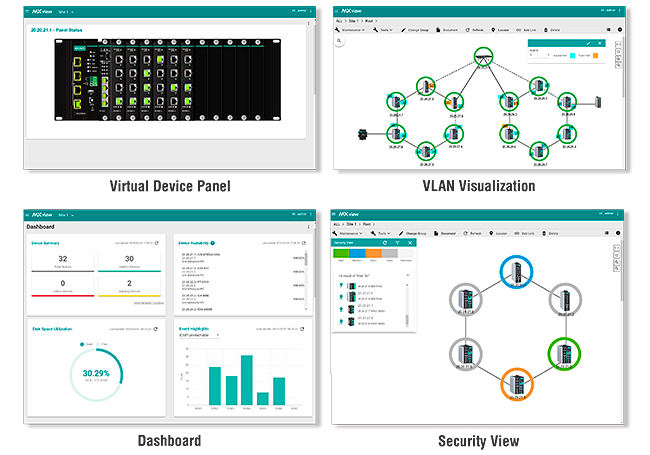This screenshot has height=455, width=650.
Task: Click Add Link in Security View toolbar
Action: pos(524,233)
